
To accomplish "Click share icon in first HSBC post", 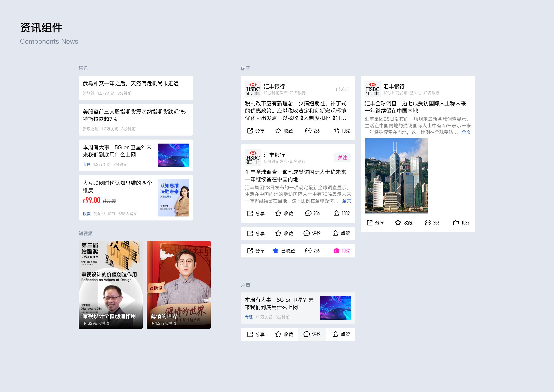I will 250,131.
